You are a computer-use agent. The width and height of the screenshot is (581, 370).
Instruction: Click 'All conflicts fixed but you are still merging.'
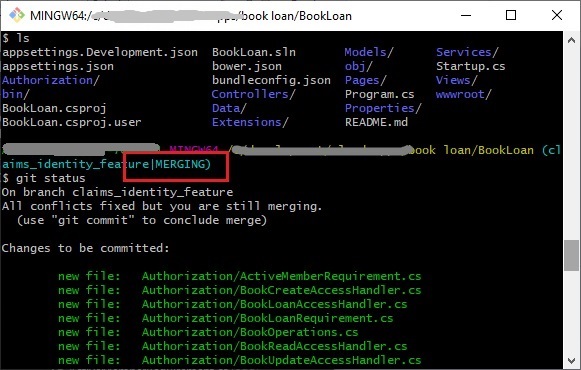tap(162, 206)
